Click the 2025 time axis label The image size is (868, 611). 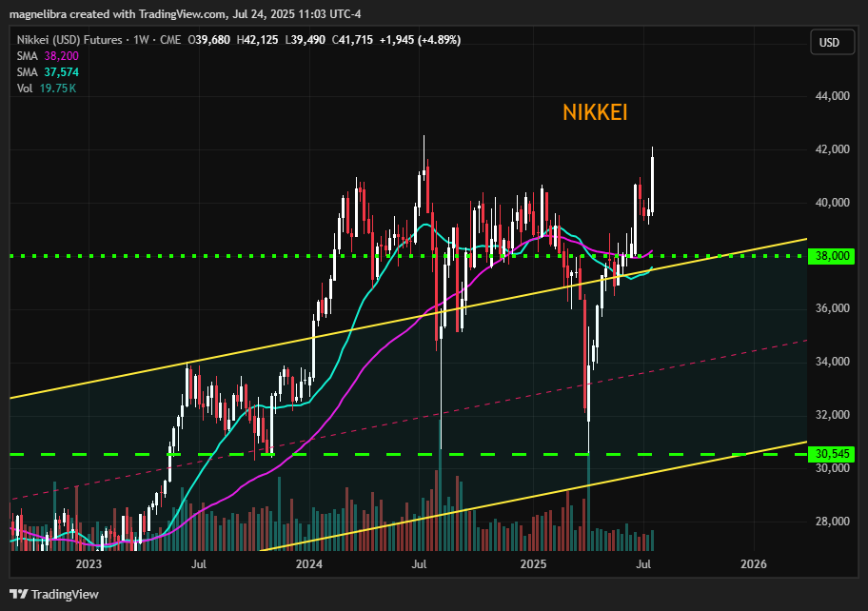tap(533, 564)
